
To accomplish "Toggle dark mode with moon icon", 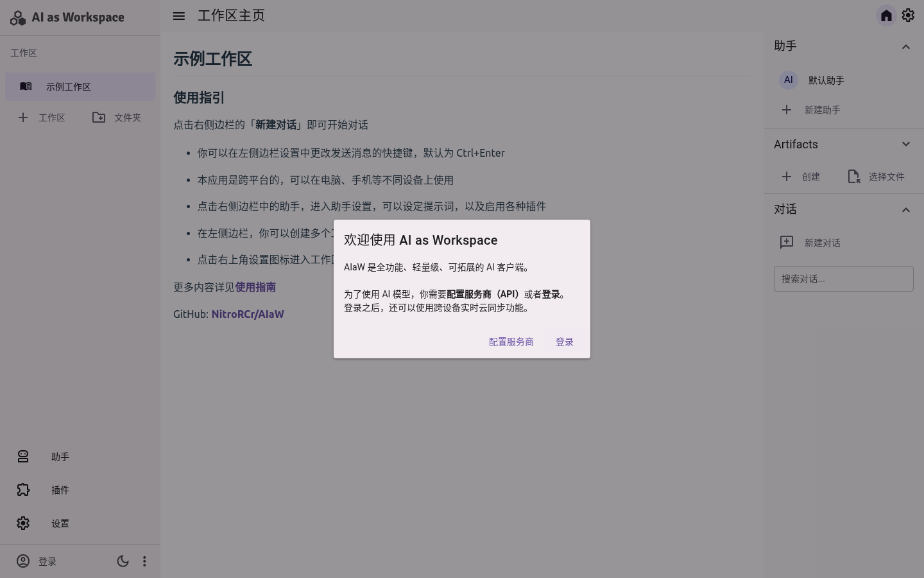I will (x=123, y=561).
